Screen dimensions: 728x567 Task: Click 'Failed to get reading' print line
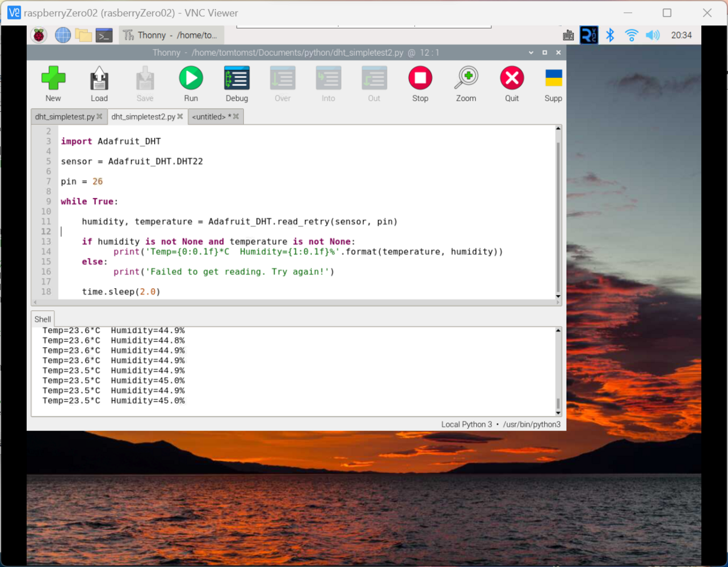(224, 271)
